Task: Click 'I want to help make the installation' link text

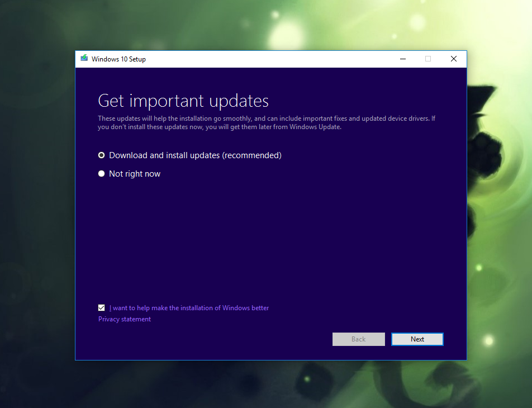Action: coord(189,308)
